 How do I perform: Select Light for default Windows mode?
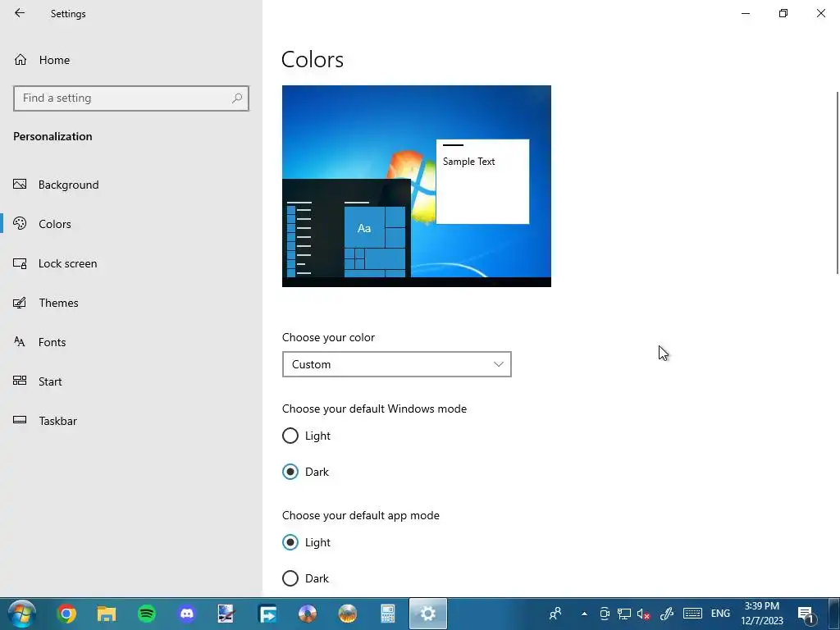click(307, 436)
